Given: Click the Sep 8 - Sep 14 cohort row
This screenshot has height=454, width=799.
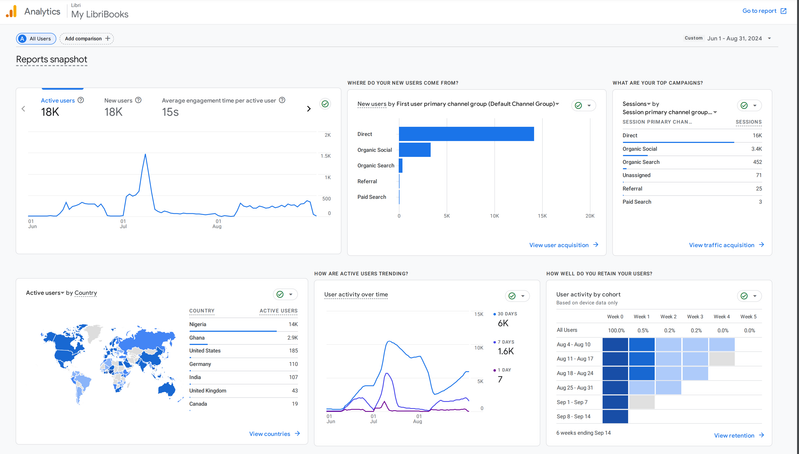Looking at the screenshot, I should (x=659, y=416).
